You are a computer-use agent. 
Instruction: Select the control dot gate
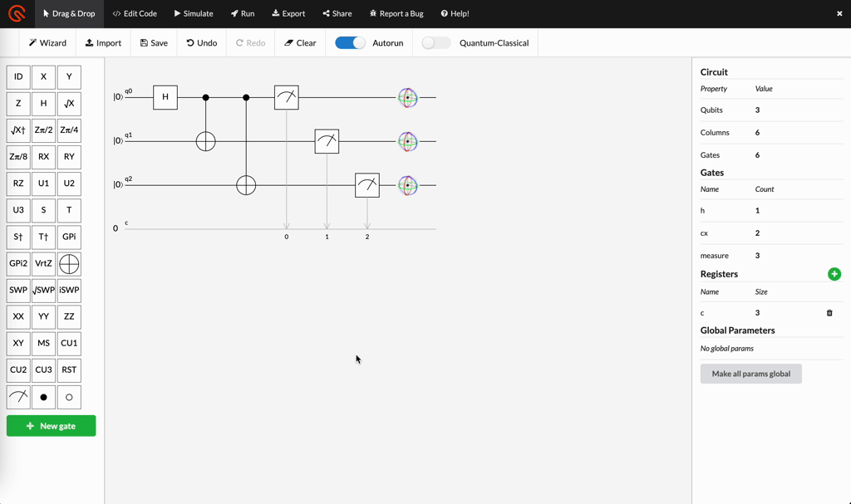43,396
